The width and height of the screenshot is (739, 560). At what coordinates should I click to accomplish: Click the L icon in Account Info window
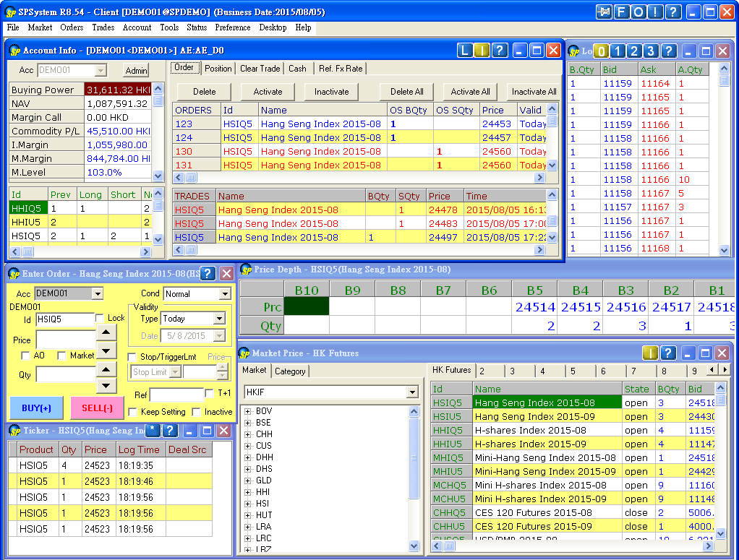465,50
